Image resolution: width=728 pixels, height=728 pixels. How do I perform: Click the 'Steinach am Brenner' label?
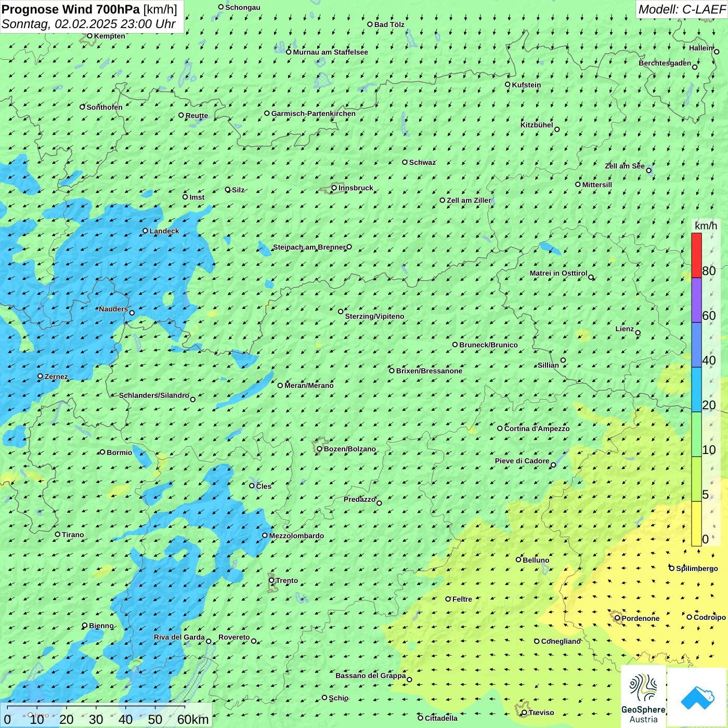pos(309,247)
